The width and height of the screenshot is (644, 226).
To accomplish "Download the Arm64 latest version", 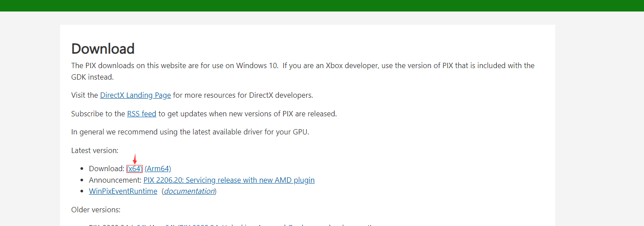I will point(158,169).
